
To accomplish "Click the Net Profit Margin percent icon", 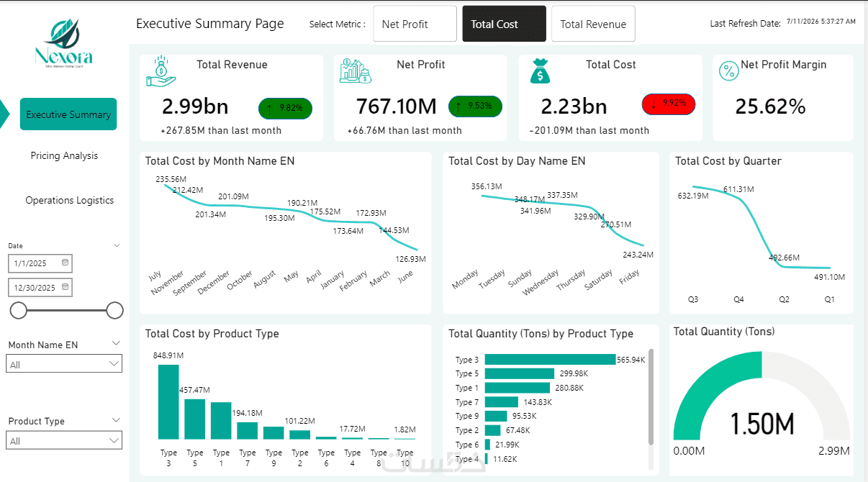I will point(729,71).
